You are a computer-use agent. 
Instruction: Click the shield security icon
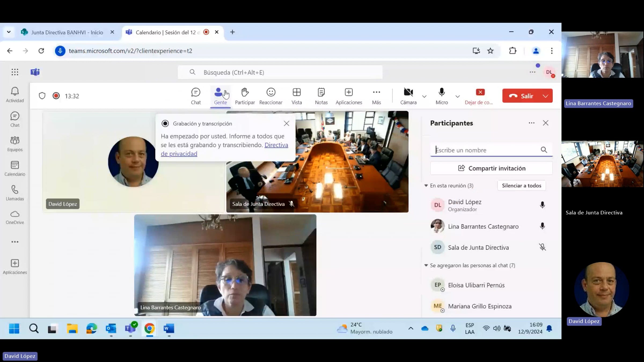click(x=42, y=96)
